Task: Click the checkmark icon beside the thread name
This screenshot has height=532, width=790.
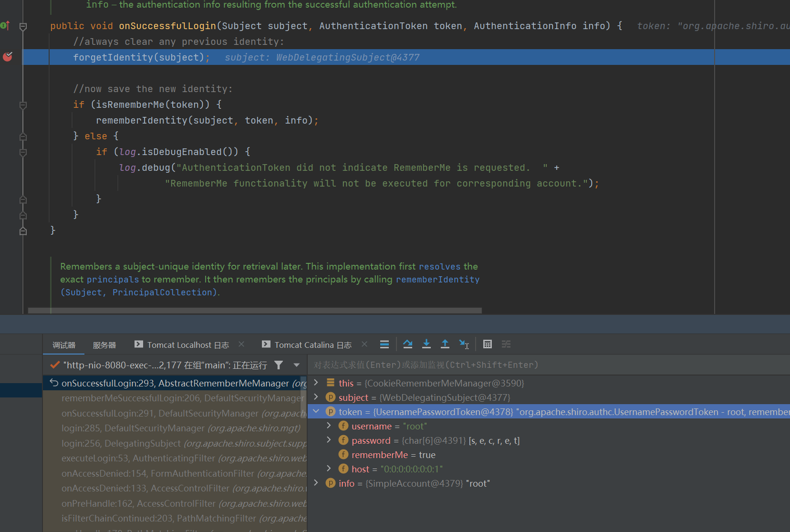Action: click(x=55, y=365)
